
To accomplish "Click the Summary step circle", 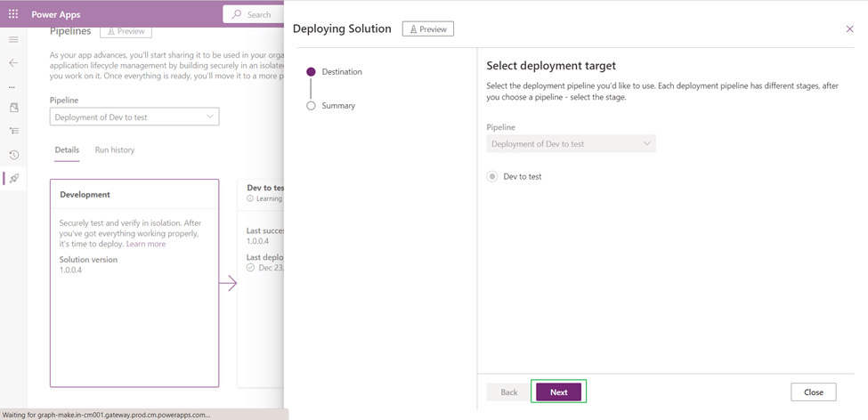I will pos(311,105).
